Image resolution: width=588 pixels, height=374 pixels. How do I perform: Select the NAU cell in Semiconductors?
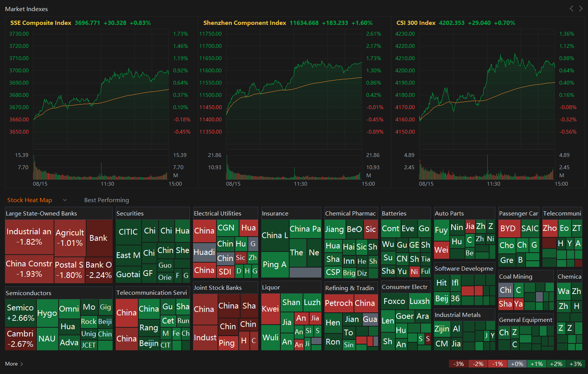coord(47,339)
